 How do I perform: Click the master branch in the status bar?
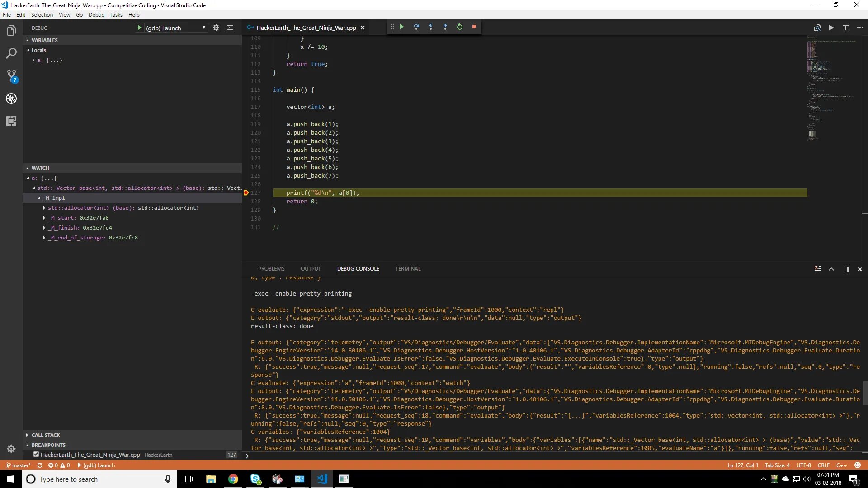click(x=19, y=465)
